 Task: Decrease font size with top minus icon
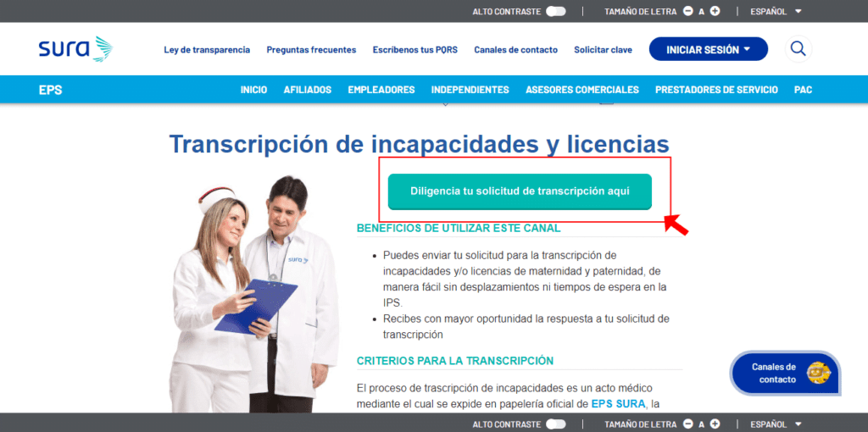pos(688,11)
